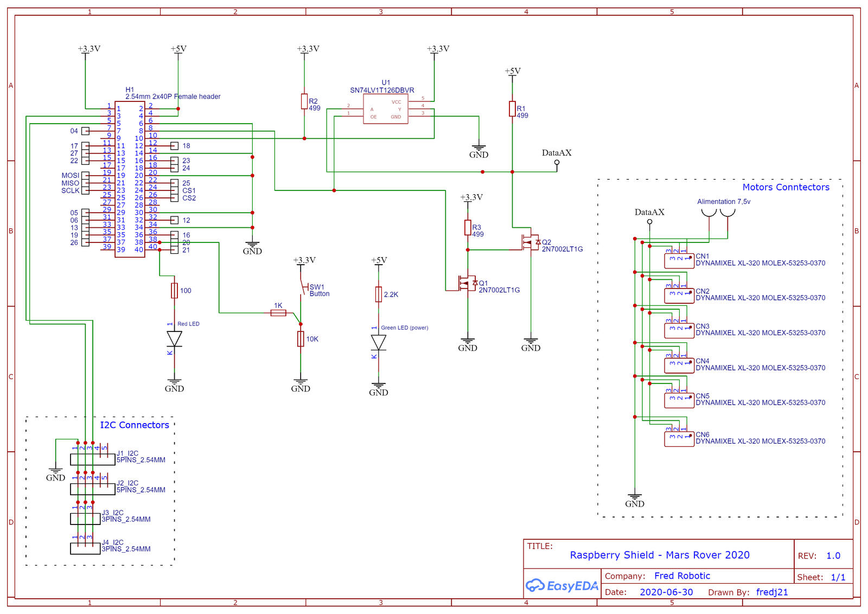Click the H1 2x40P female header body
868x614 pixels.
[130, 180]
